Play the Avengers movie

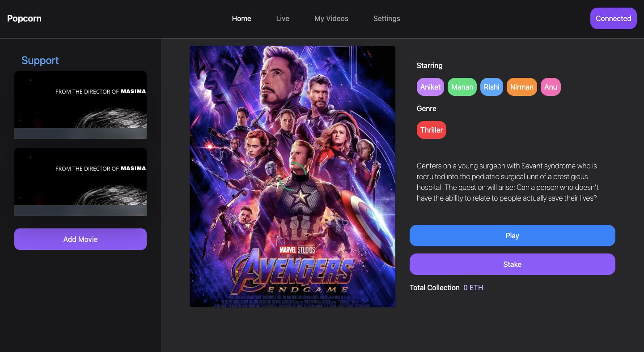(513, 236)
